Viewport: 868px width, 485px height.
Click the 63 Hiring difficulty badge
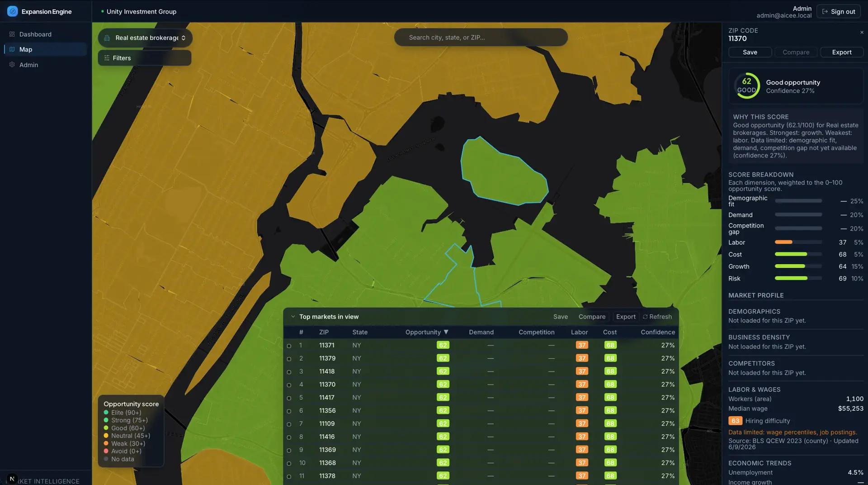point(735,421)
